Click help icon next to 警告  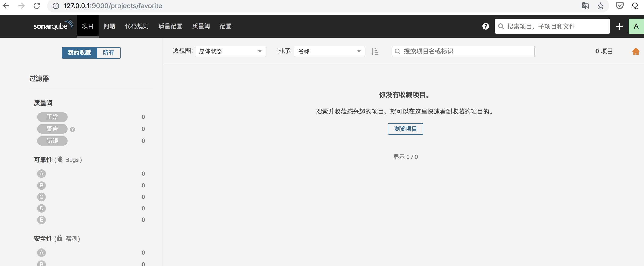[x=72, y=129]
